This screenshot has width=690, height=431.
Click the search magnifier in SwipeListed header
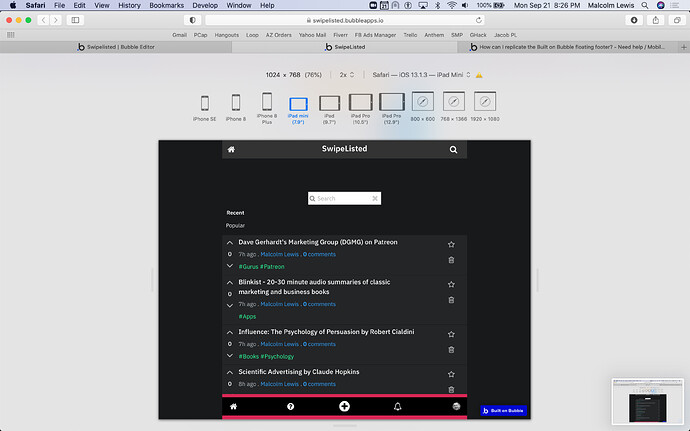pyautogui.click(x=453, y=150)
